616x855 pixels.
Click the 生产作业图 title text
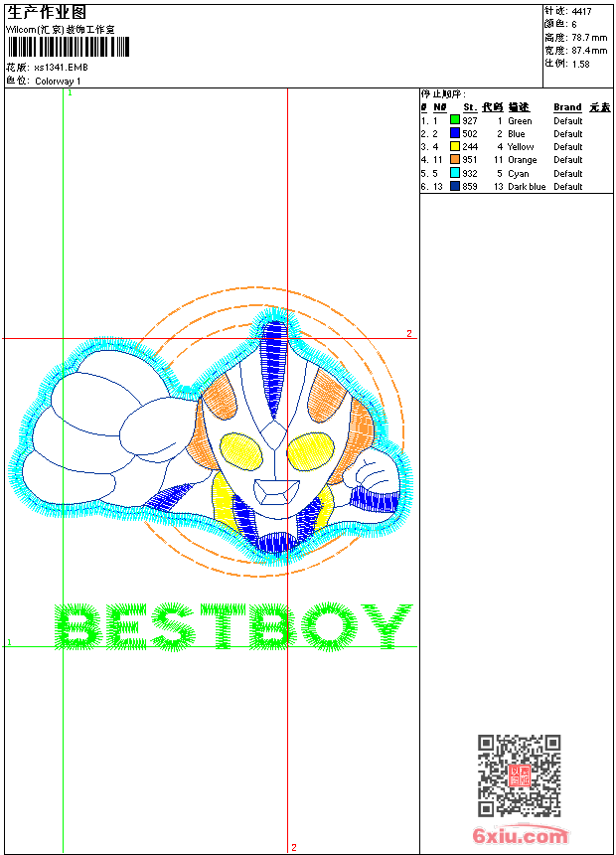click(x=47, y=13)
